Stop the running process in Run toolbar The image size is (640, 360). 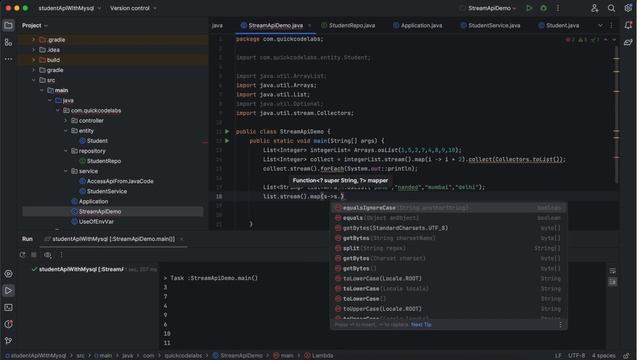tap(34, 255)
